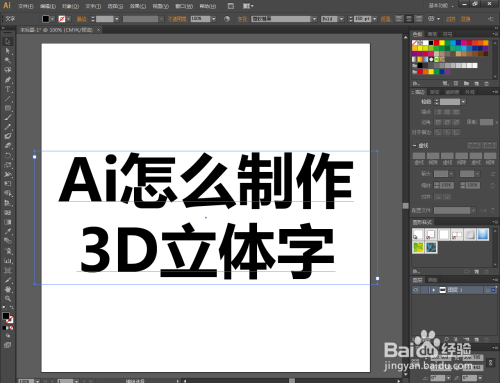Open the opacity percentage dropdown

pyautogui.click(x=214, y=19)
